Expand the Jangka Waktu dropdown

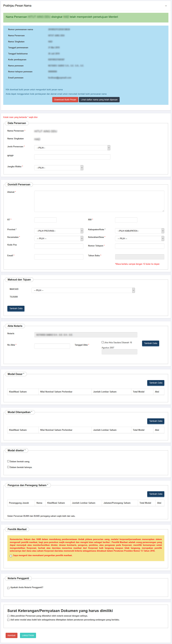click(x=59, y=168)
